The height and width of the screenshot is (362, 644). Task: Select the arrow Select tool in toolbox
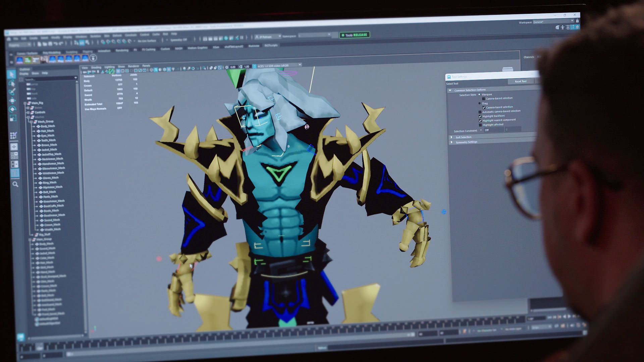pyautogui.click(x=12, y=74)
